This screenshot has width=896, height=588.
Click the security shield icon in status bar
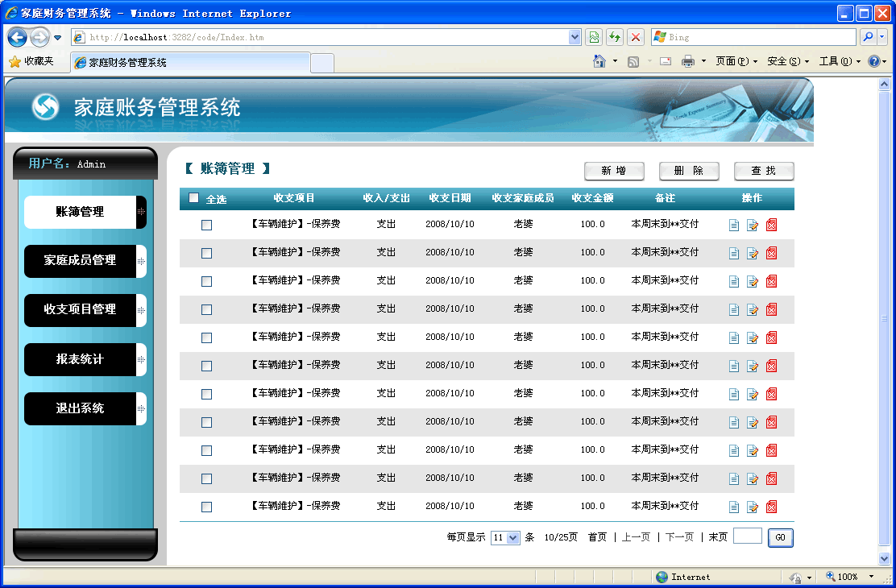point(794,578)
